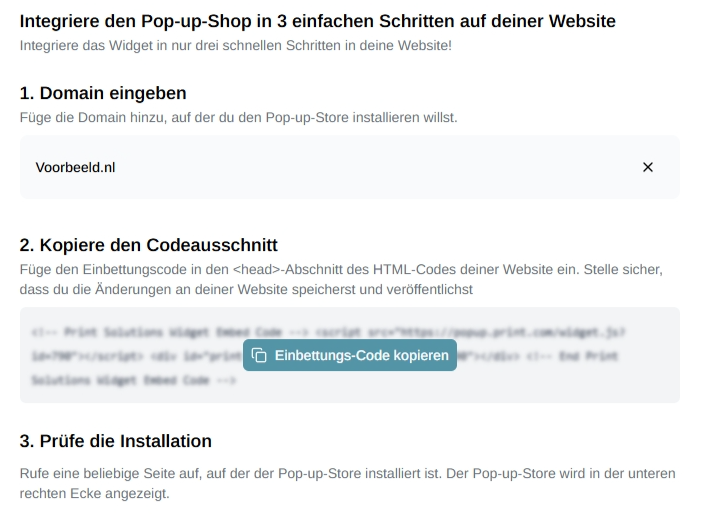Image resolution: width=704 pixels, height=514 pixels.
Task: Remove the Voorbeeld.nl domain with the X icon
Action: (x=647, y=167)
